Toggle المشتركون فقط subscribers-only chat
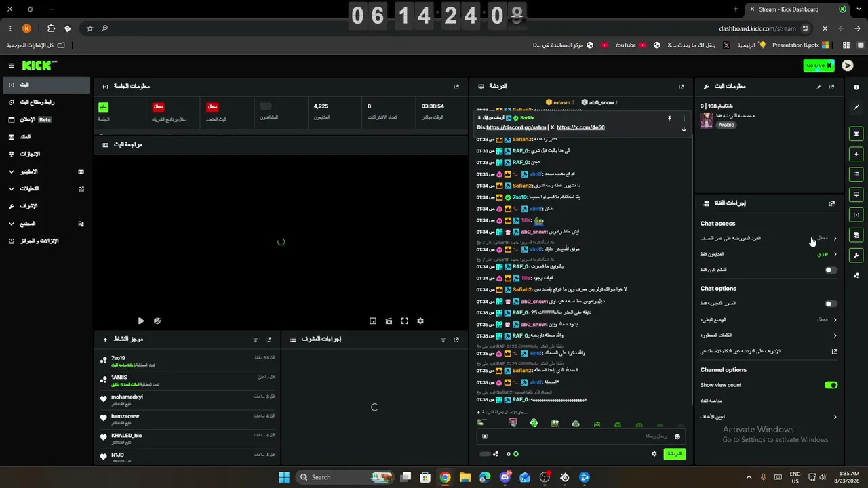 (x=831, y=270)
